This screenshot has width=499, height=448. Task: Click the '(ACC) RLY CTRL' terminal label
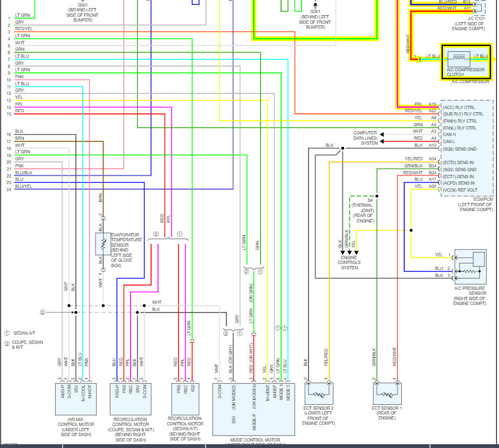click(x=458, y=107)
